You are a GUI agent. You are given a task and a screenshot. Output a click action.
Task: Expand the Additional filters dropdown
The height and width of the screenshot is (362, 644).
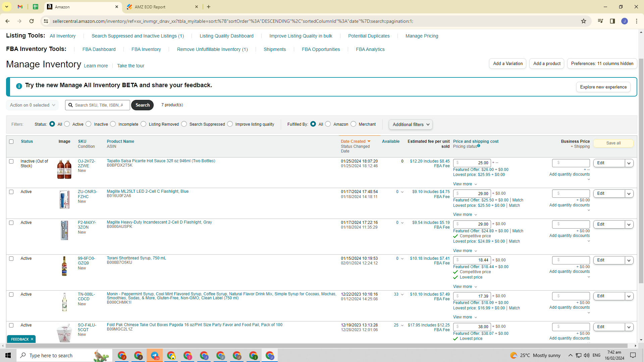click(411, 125)
